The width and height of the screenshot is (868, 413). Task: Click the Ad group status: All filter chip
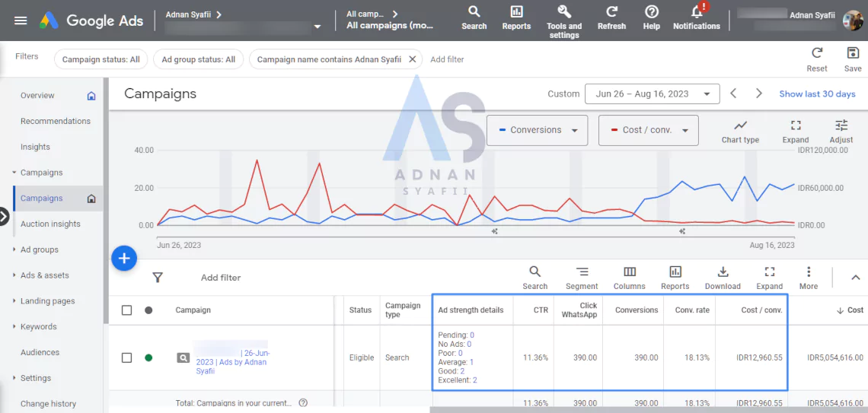coord(198,59)
